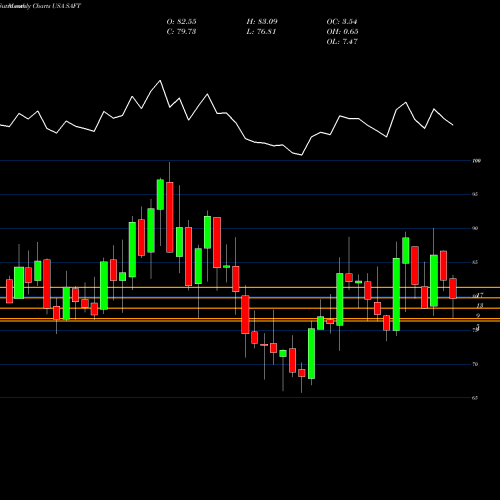Click the '65' price axis label
Viewport: 500px width, 500px height.
point(475,398)
